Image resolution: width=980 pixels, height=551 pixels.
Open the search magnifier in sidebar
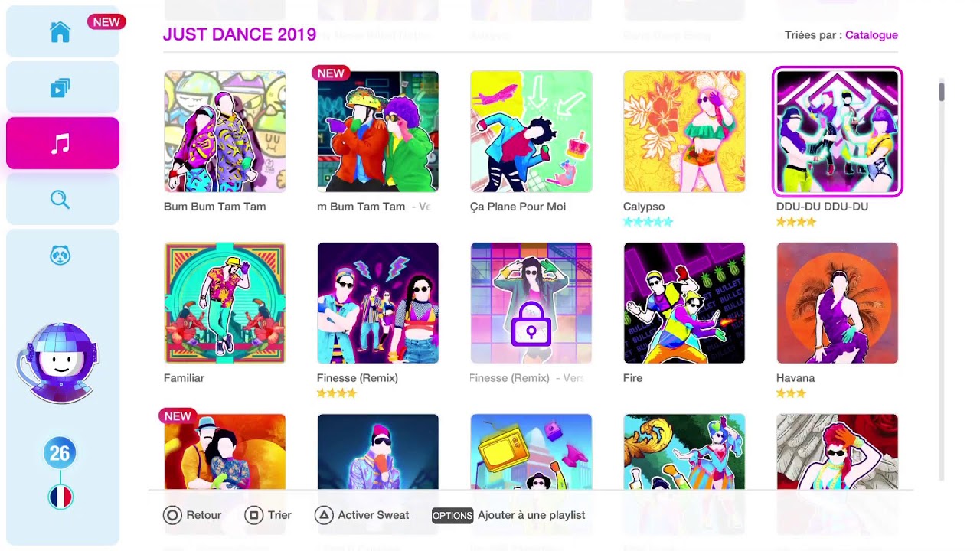click(60, 200)
